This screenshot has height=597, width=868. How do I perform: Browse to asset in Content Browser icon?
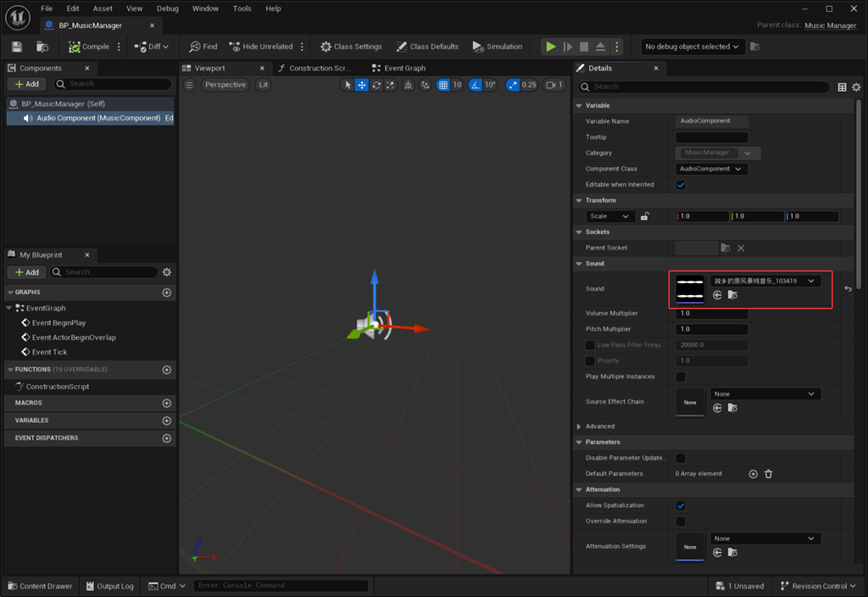[x=42, y=47]
